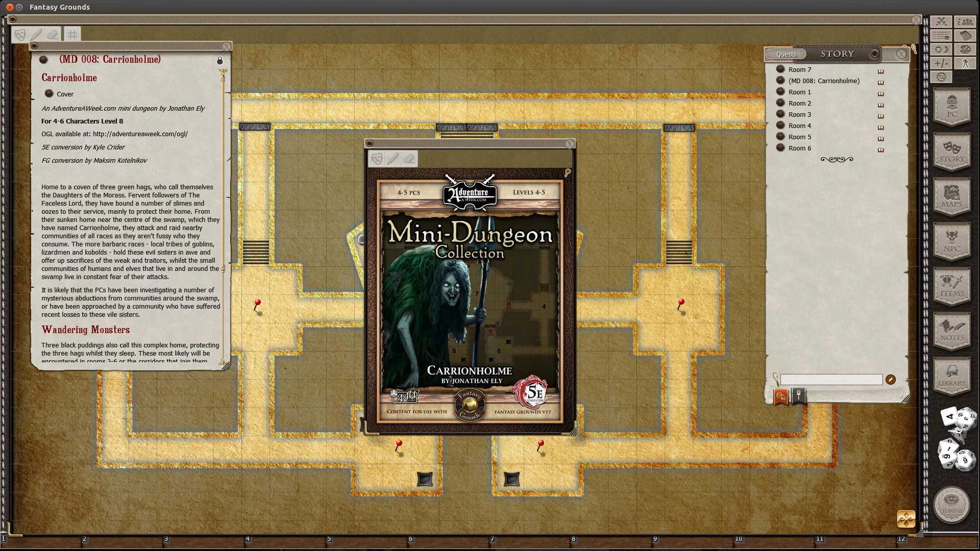980x551 pixels.
Task: Open the Party Sheet icon
Action: pyautogui.click(x=965, y=22)
